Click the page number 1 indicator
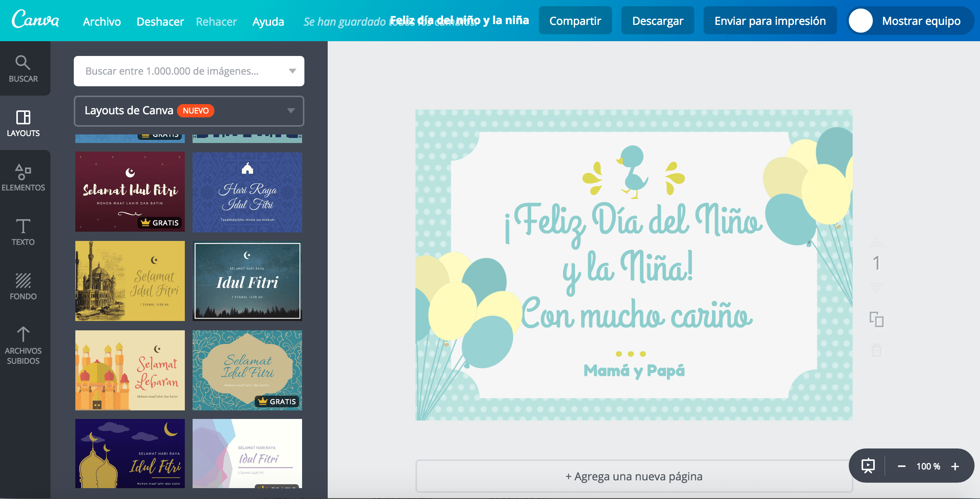The height and width of the screenshot is (499, 980). pyautogui.click(x=876, y=263)
